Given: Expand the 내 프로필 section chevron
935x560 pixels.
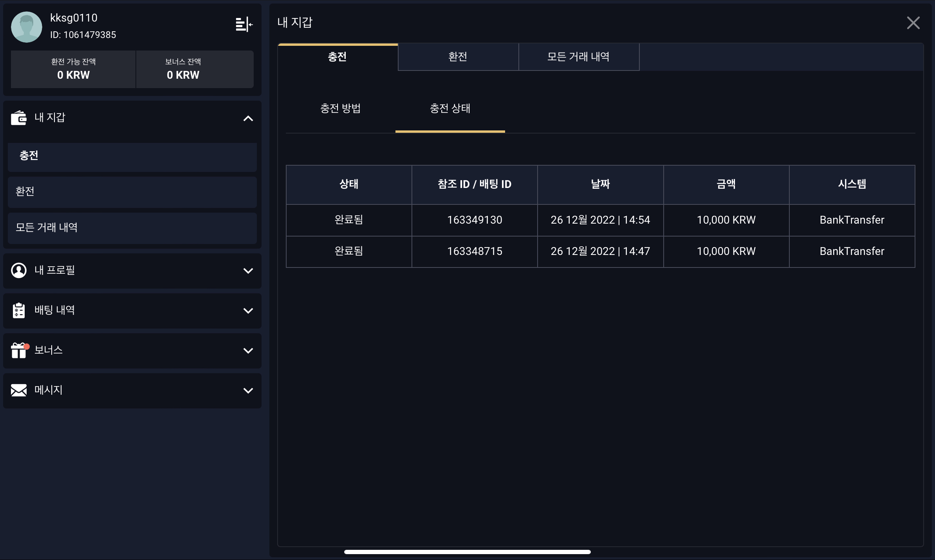Looking at the screenshot, I should [x=248, y=271].
